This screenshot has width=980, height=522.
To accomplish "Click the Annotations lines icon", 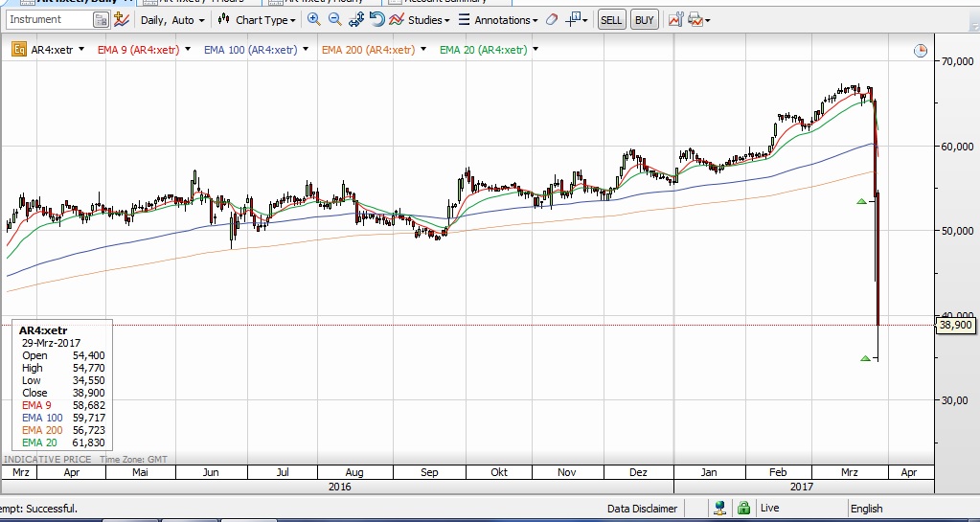I will [464, 19].
